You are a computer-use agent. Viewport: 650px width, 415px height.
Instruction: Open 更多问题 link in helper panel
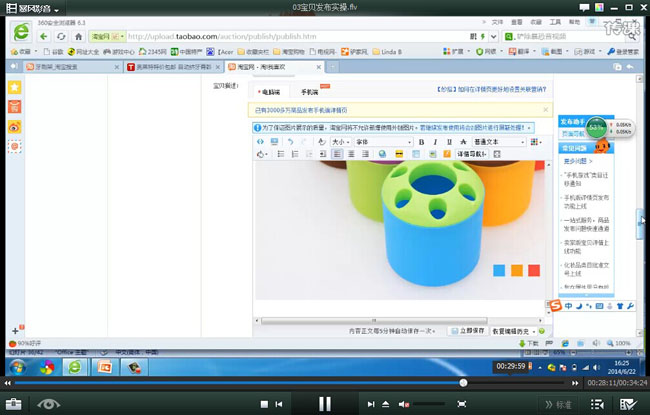(x=577, y=161)
